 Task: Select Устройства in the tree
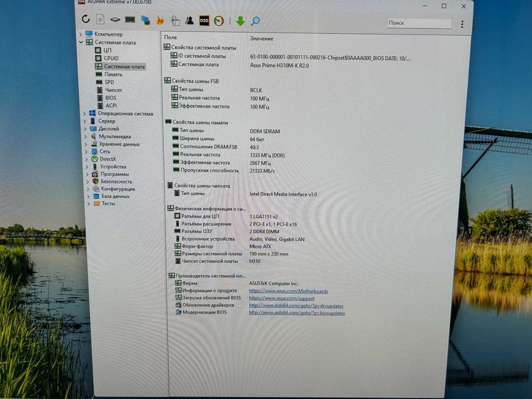point(113,166)
